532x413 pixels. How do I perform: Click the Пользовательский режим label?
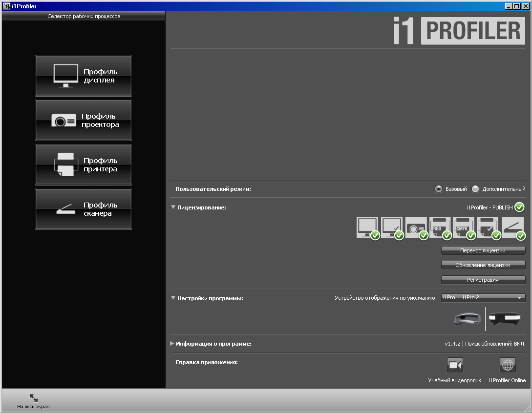tap(213, 189)
